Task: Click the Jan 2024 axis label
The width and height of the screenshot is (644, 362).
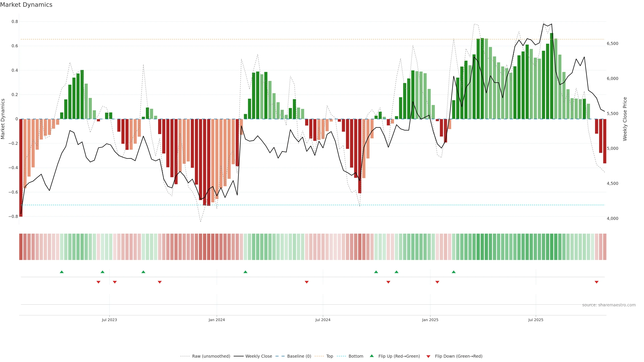Action: [x=217, y=320]
